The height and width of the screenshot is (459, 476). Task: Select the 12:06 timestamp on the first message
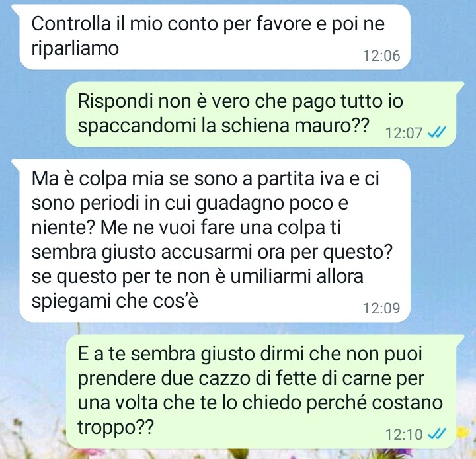coord(381,56)
